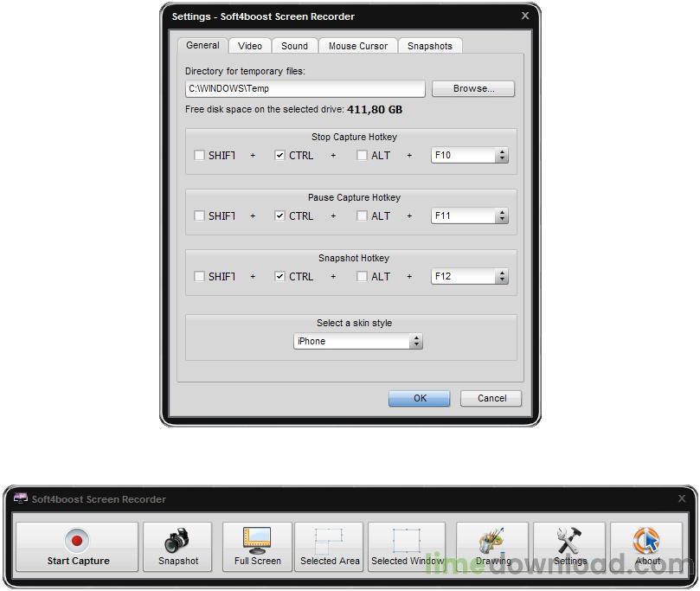Screen dimensions: 700x591
Task: Click the Settings tools icon
Action: point(569,538)
